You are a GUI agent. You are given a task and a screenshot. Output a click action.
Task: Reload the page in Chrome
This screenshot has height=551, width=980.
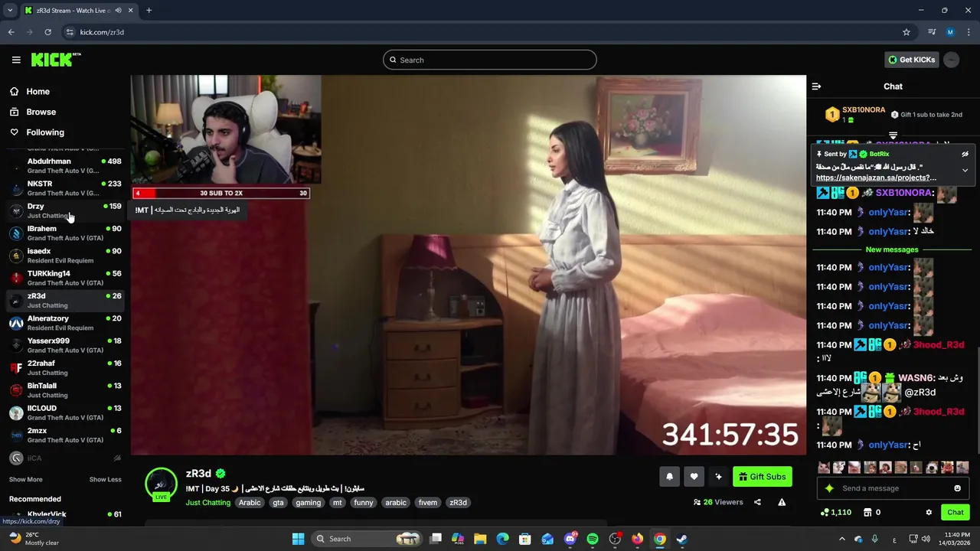click(x=47, y=32)
